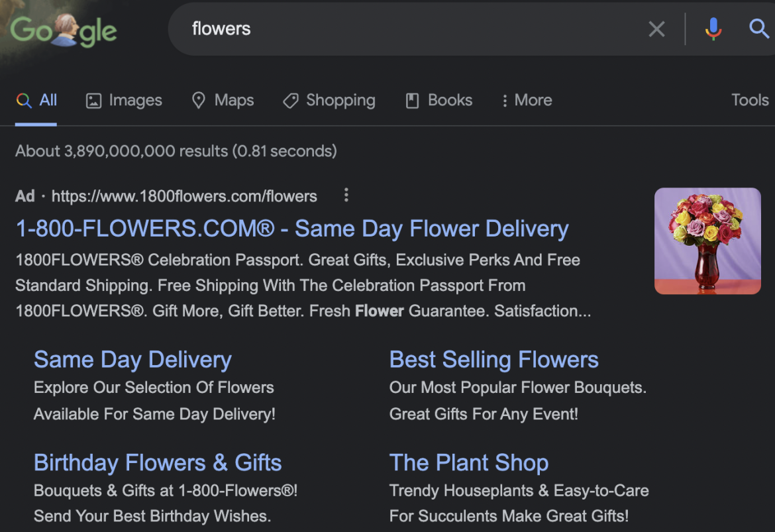Follow the Same Day Delivery sitelink

(132, 359)
